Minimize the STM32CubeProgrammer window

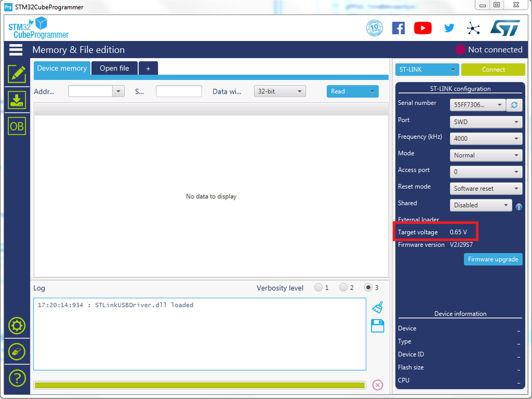482,5
